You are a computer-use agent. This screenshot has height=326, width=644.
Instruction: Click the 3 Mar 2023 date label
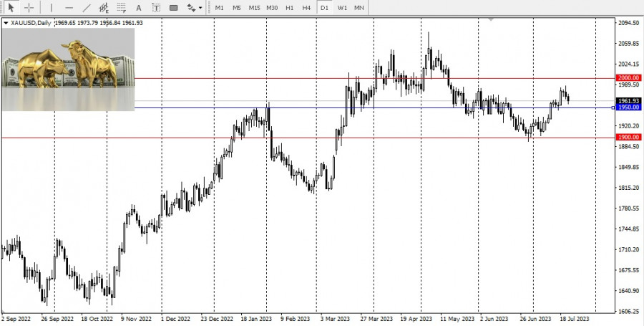click(x=335, y=319)
